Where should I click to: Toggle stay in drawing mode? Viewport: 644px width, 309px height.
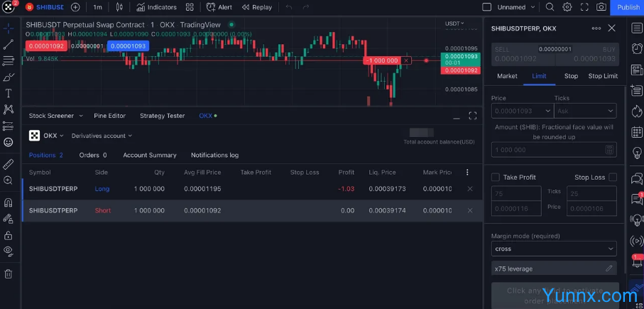[9, 219]
